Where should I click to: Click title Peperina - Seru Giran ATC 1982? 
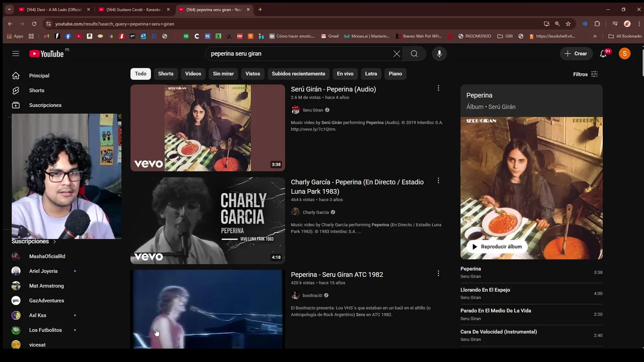[x=337, y=275]
